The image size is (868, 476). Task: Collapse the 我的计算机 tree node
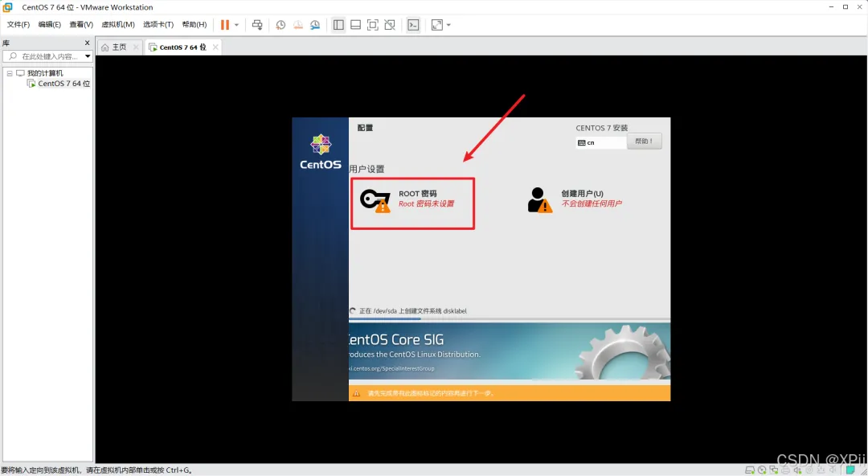[x=10, y=73]
